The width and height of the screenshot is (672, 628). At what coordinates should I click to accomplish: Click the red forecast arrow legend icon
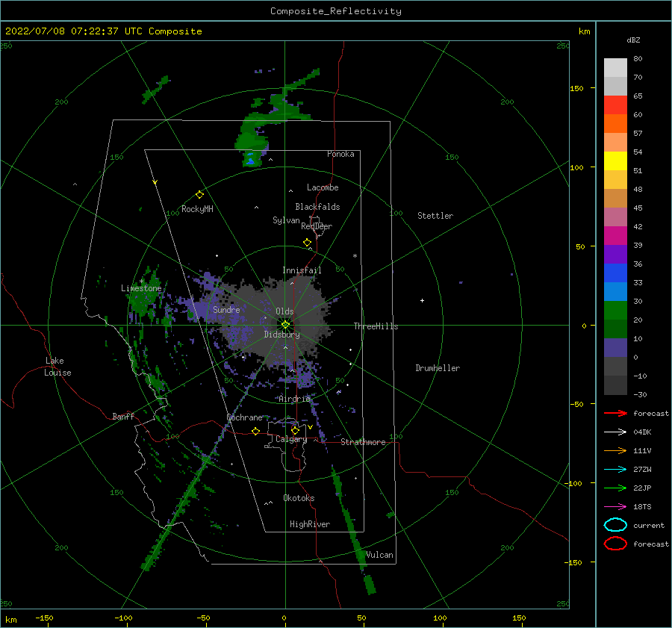pyautogui.click(x=615, y=413)
